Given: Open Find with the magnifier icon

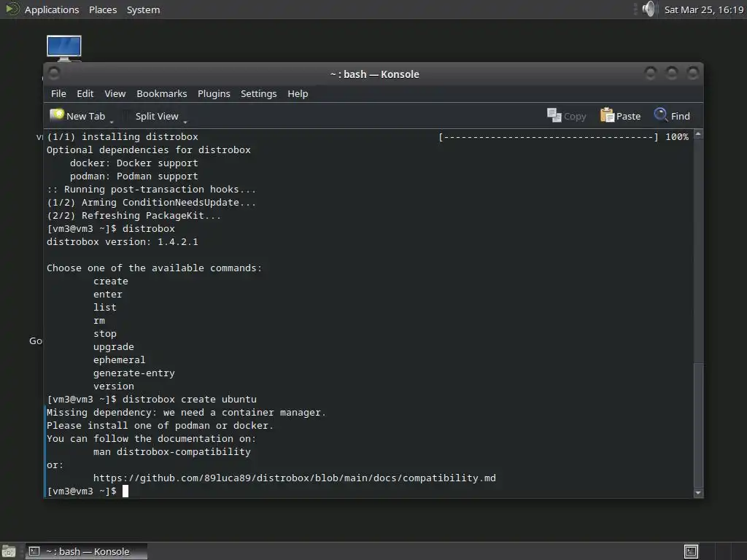Looking at the screenshot, I should click(x=661, y=114).
